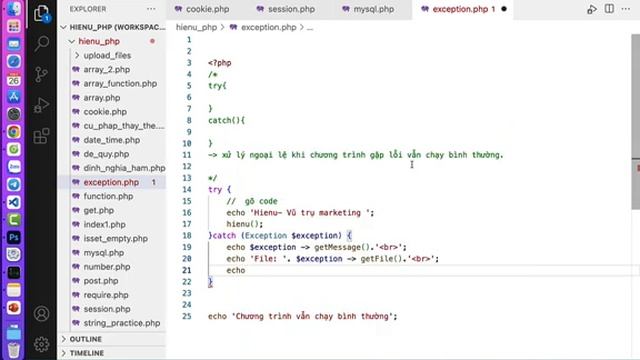Open number.php in Explorer
The image size is (640, 360).
[x=107, y=267]
